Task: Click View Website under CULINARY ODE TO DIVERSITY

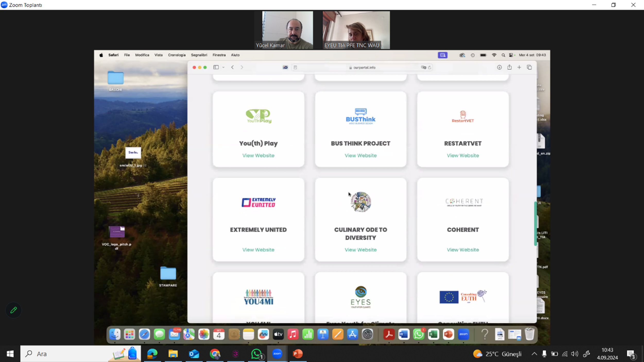Action: (360, 250)
